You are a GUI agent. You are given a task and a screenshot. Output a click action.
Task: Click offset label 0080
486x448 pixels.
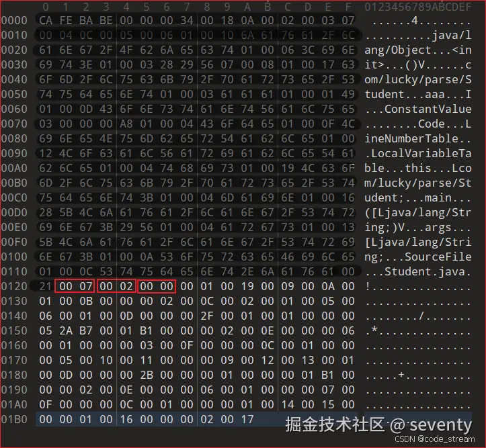tap(14, 139)
